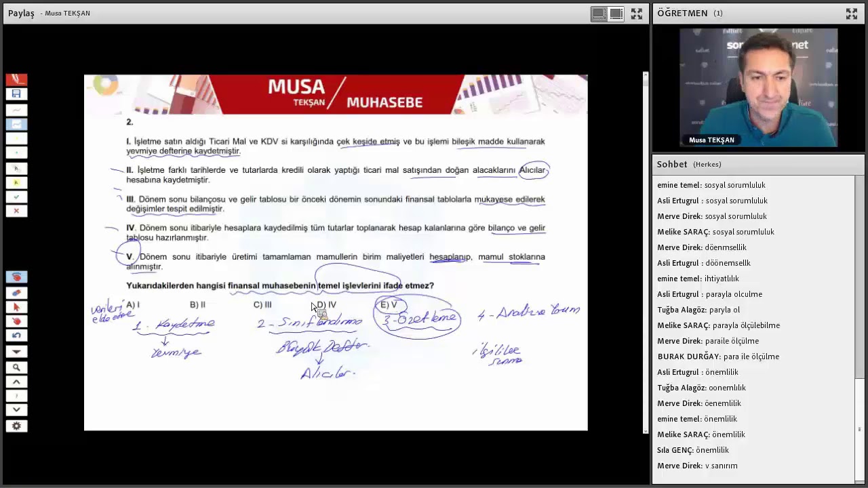Click chat message 'Melike SARAÇ: parayla ölçülebilme'
The height and width of the screenshot is (488, 868).
718,325
